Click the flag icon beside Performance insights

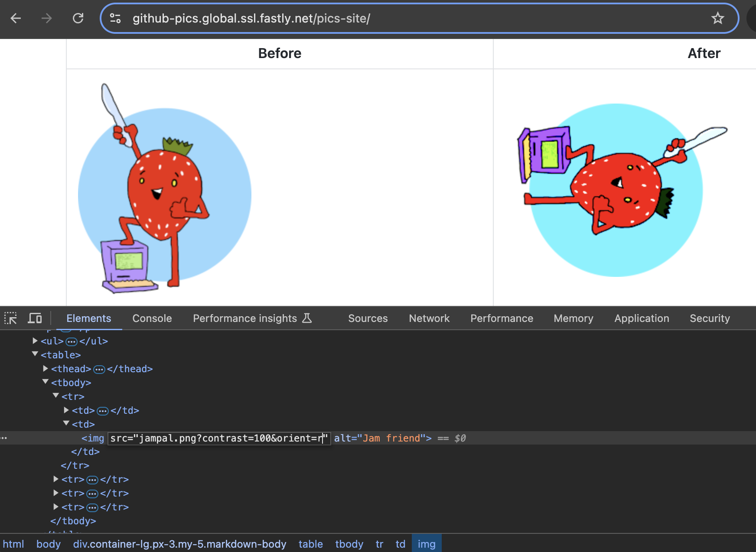point(307,318)
